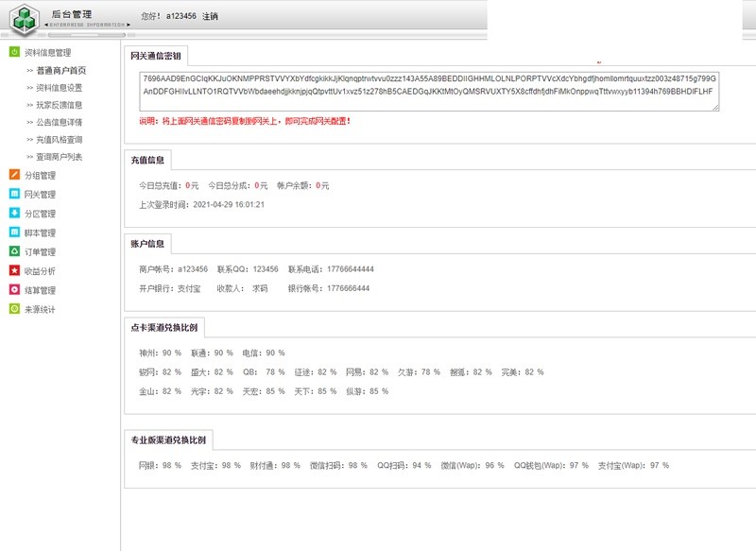Click the orange 分组管理 pencil icon
Image resolution: width=756 pixels, height=551 pixels.
click(x=14, y=175)
